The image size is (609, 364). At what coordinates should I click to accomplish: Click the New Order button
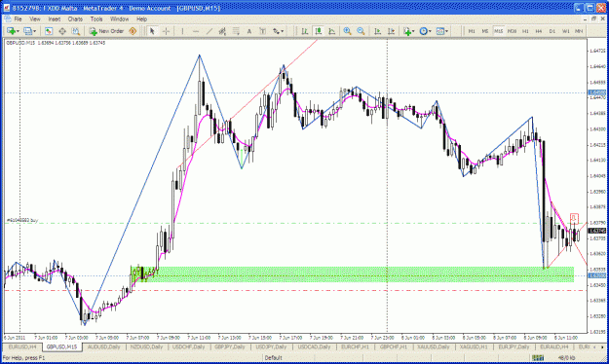point(106,31)
